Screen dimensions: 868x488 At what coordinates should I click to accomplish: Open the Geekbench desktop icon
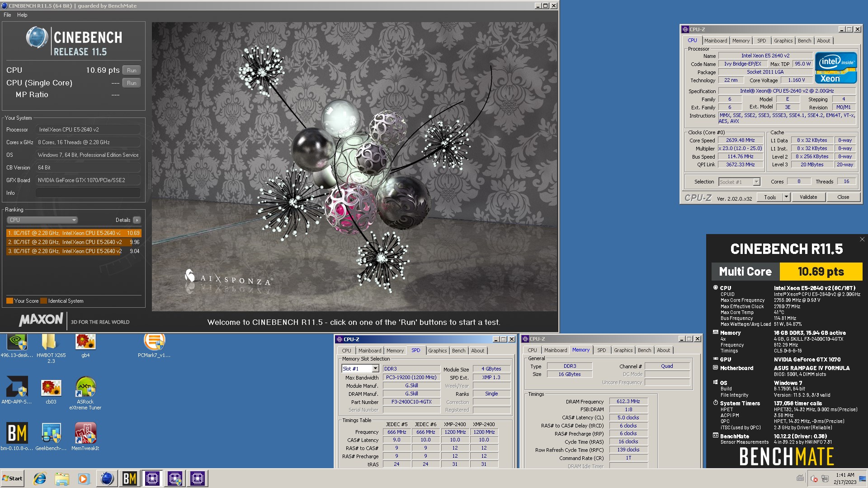coord(51,436)
